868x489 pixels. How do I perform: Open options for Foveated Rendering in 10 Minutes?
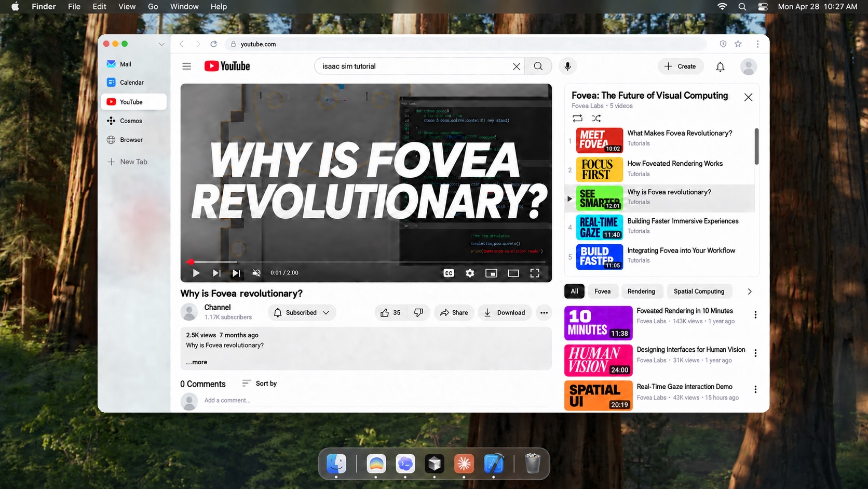tap(755, 314)
